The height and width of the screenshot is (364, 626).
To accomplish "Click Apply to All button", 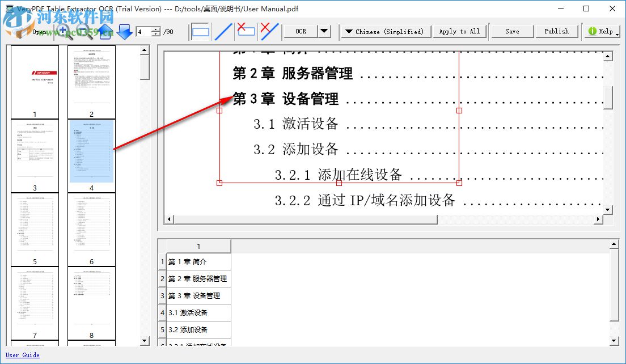I will click(459, 31).
